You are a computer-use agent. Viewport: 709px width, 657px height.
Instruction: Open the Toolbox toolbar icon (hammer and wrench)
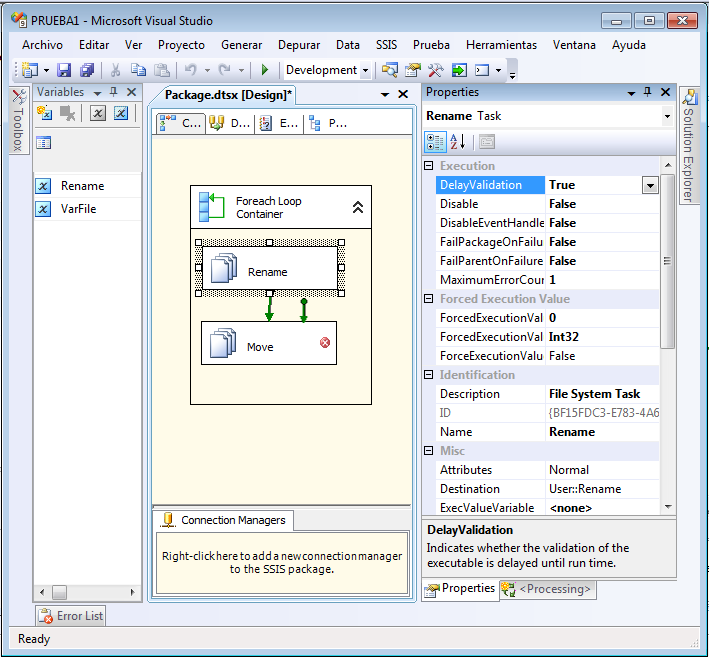tap(435, 70)
